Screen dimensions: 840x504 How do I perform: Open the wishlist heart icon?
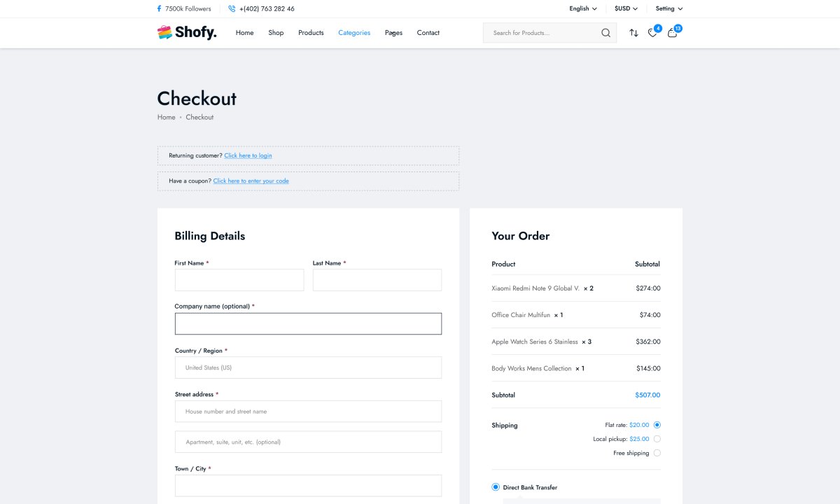point(652,33)
